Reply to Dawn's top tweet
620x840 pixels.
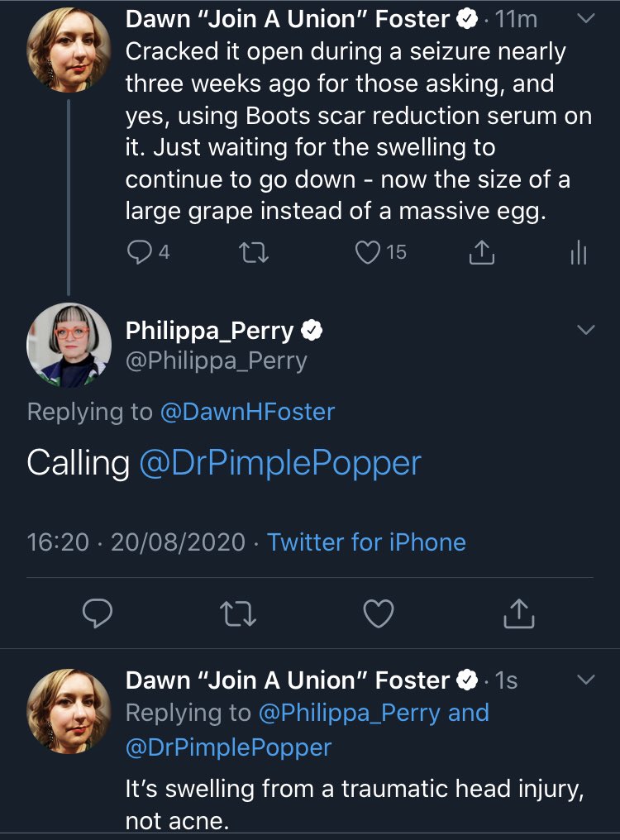(137, 252)
